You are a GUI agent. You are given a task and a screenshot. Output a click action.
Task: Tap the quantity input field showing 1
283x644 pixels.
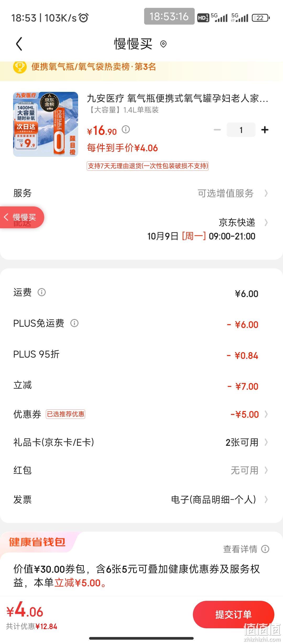tap(241, 130)
